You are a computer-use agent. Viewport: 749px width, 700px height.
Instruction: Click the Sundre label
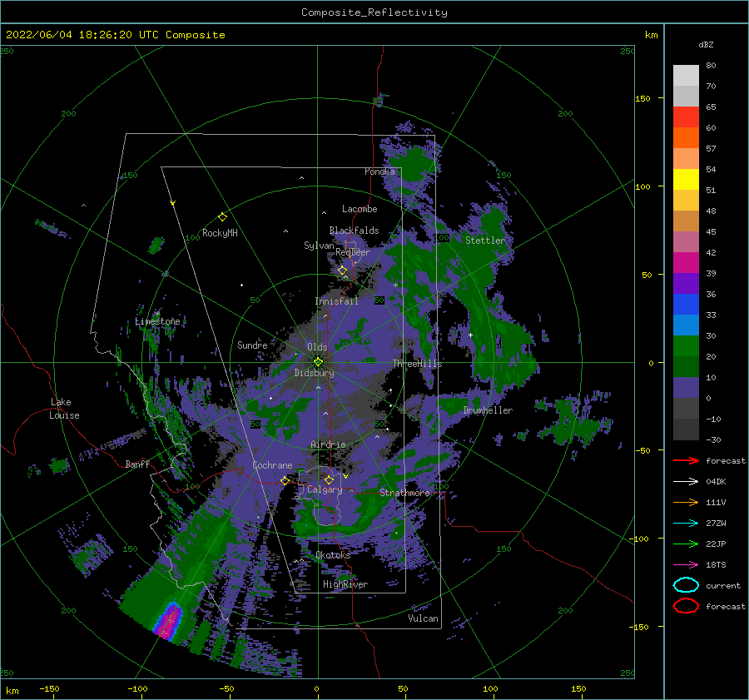click(252, 345)
